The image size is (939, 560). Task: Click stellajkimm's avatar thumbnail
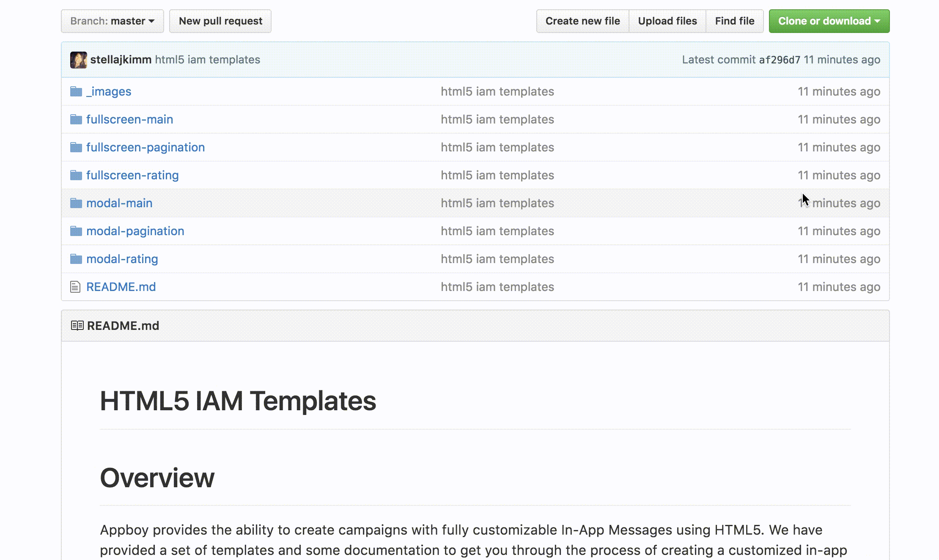coord(79,60)
